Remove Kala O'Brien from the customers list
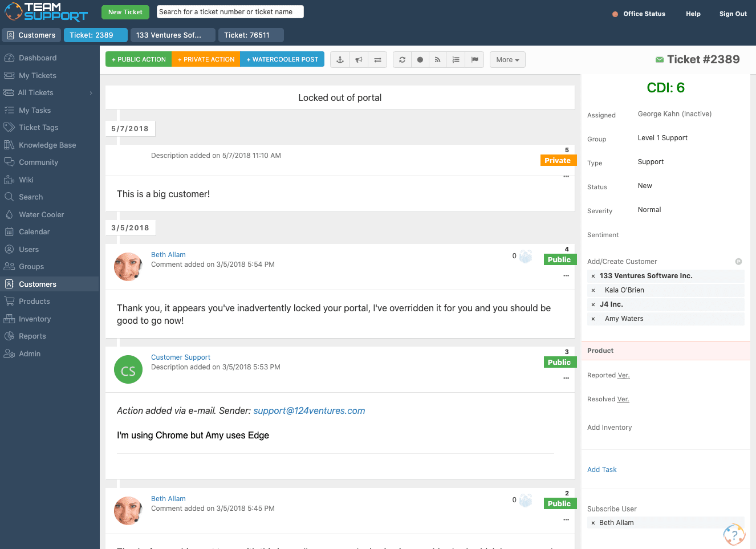756x549 pixels. pyautogui.click(x=593, y=290)
